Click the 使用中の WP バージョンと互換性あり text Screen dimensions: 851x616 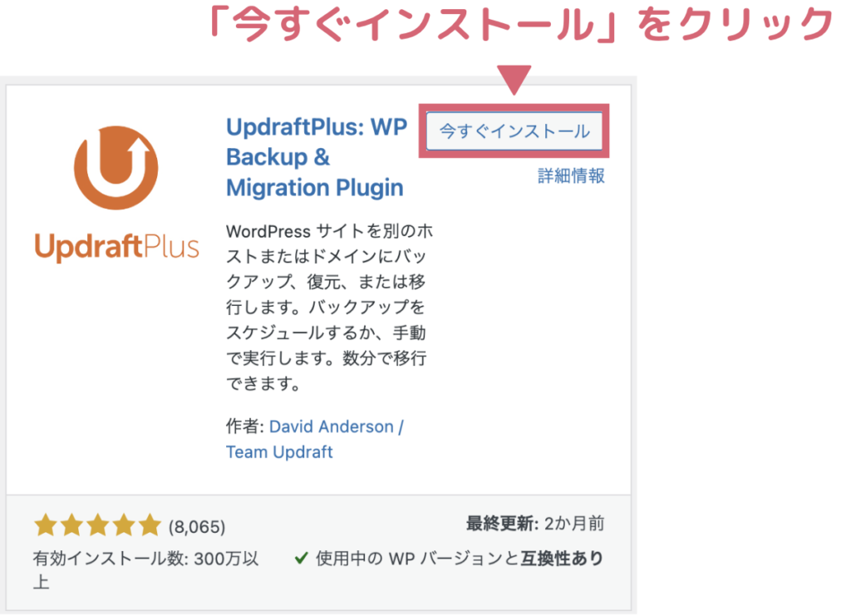click(x=460, y=558)
